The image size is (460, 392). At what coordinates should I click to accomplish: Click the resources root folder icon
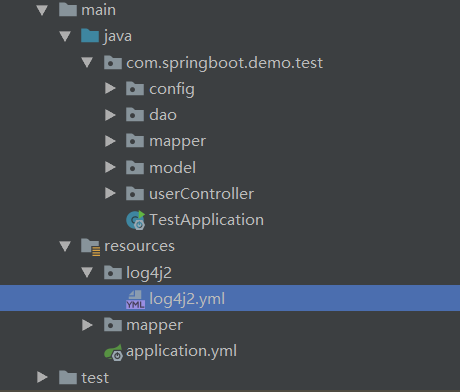click(90, 247)
